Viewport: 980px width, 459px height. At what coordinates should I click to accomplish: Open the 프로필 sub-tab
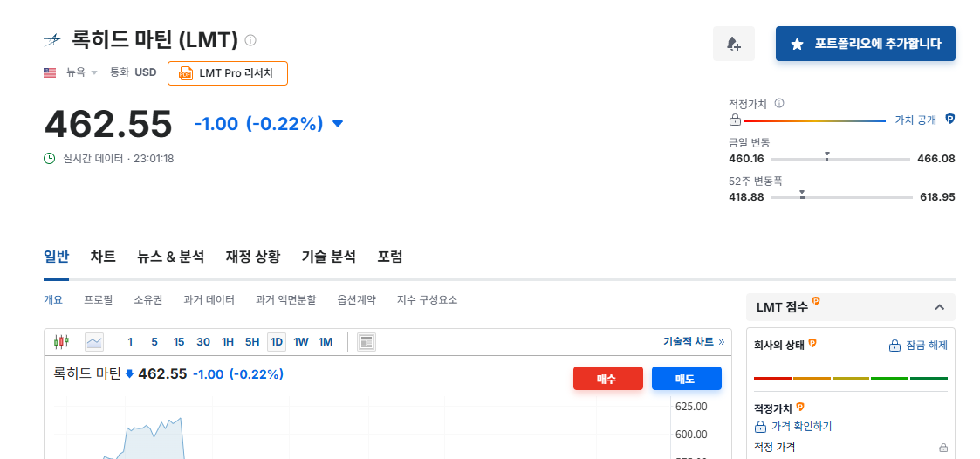[x=98, y=300]
